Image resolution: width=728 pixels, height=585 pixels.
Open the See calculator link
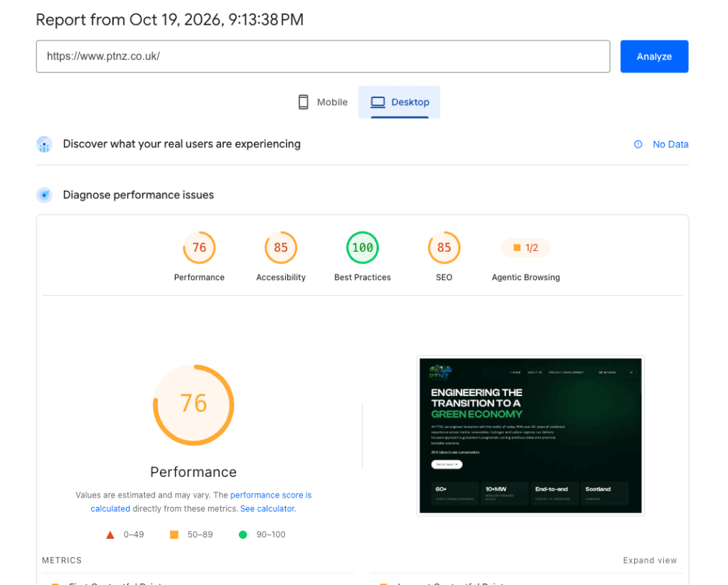[268, 509]
